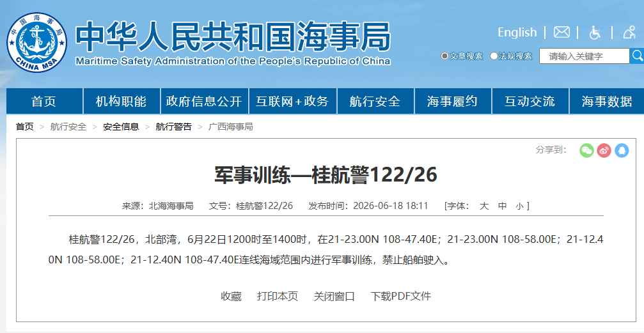Set font size to 大
The height and width of the screenshot is (333, 644).
click(x=484, y=206)
